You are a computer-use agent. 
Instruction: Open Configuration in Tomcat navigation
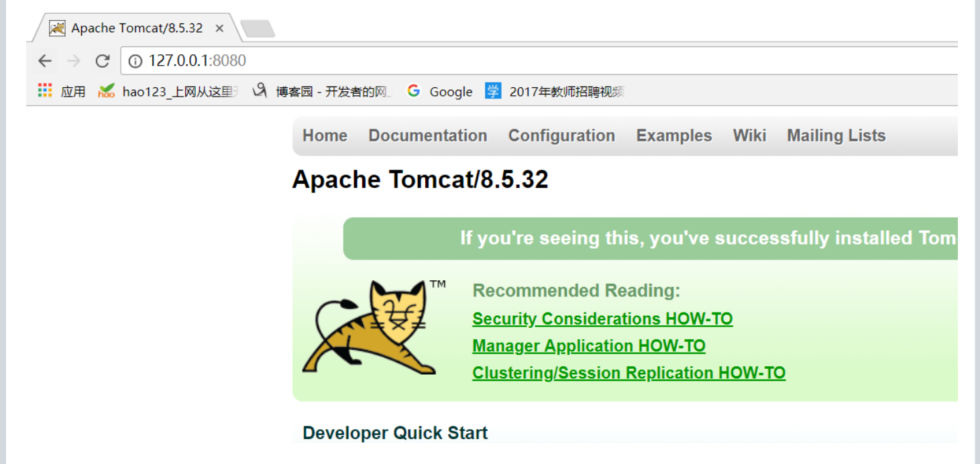561,135
